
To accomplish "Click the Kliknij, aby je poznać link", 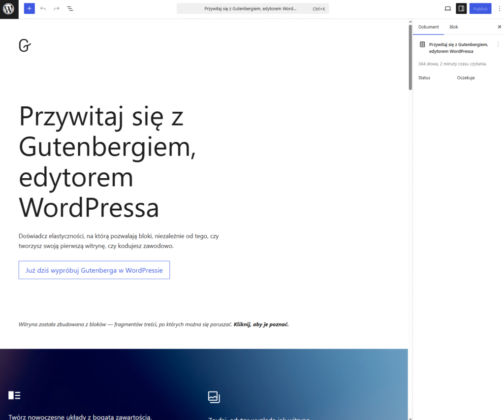I will point(260,324).
